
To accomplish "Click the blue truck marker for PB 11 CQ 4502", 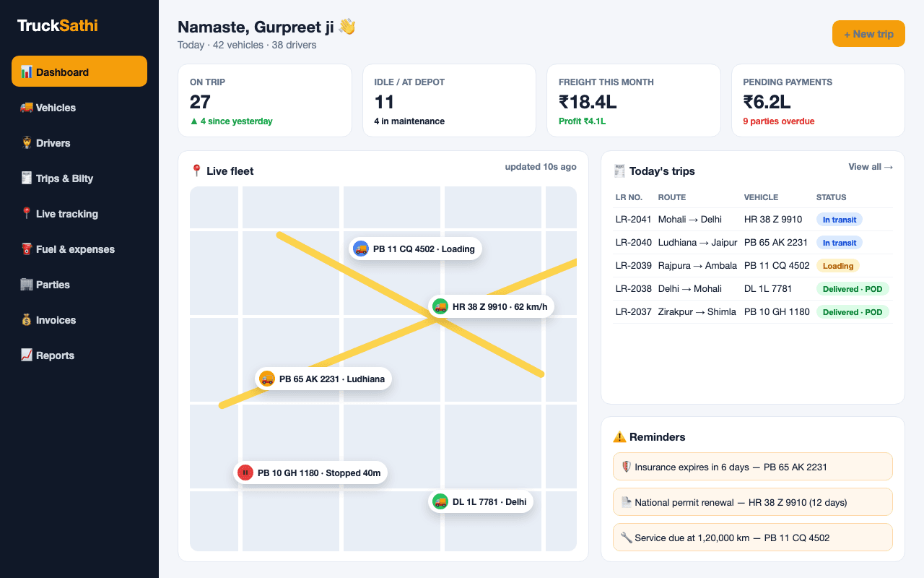I will click(361, 249).
